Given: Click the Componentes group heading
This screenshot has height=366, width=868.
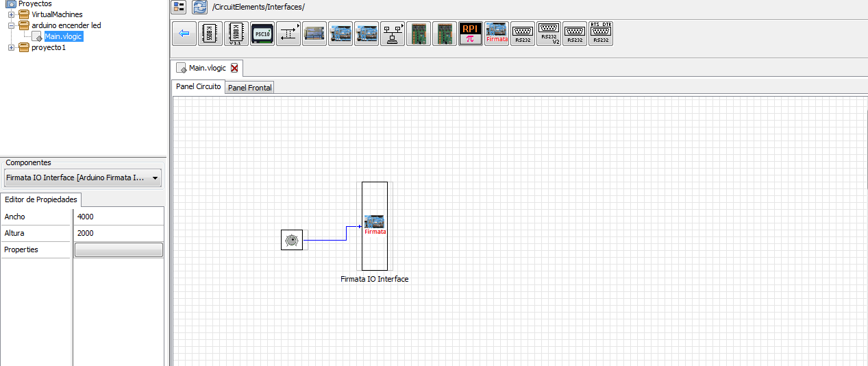Looking at the screenshot, I should [x=29, y=162].
